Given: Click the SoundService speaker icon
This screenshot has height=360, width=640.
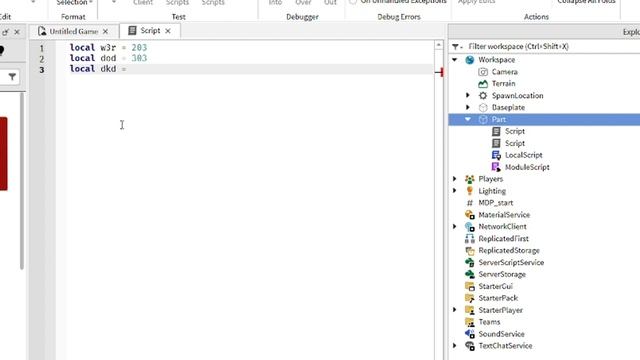Looking at the screenshot, I should pyautogui.click(x=470, y=334).
